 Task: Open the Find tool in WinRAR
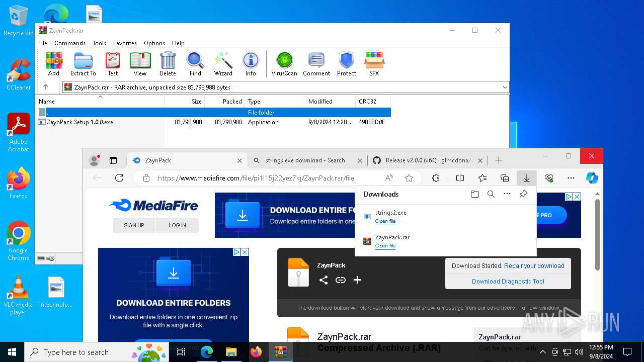pos(195,64)
